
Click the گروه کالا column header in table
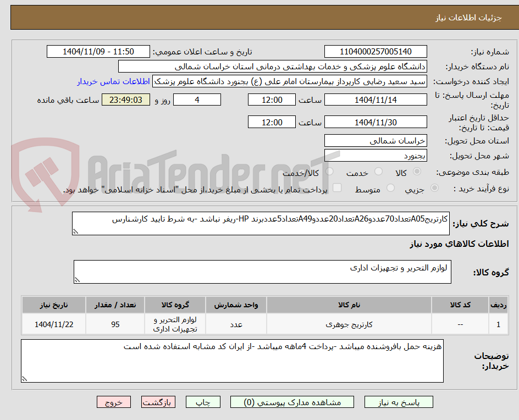(x=175, y=305)
